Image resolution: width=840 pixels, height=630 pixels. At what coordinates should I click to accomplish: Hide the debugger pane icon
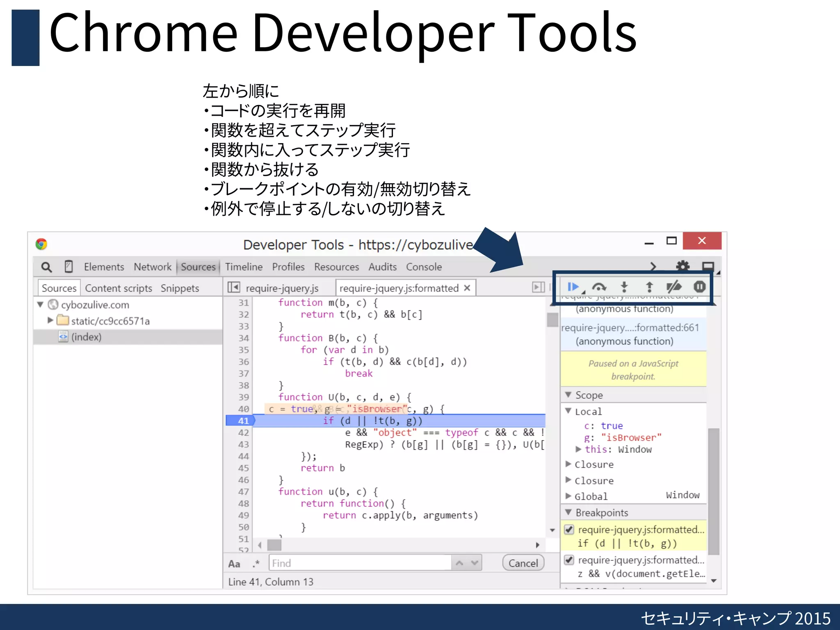[538, 287]
